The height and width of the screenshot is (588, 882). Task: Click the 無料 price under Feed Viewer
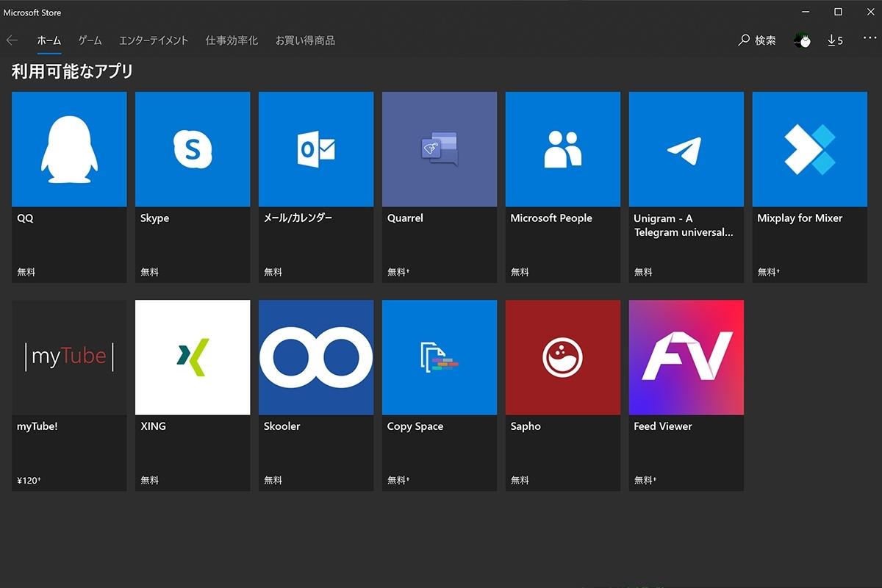[645, 480]
